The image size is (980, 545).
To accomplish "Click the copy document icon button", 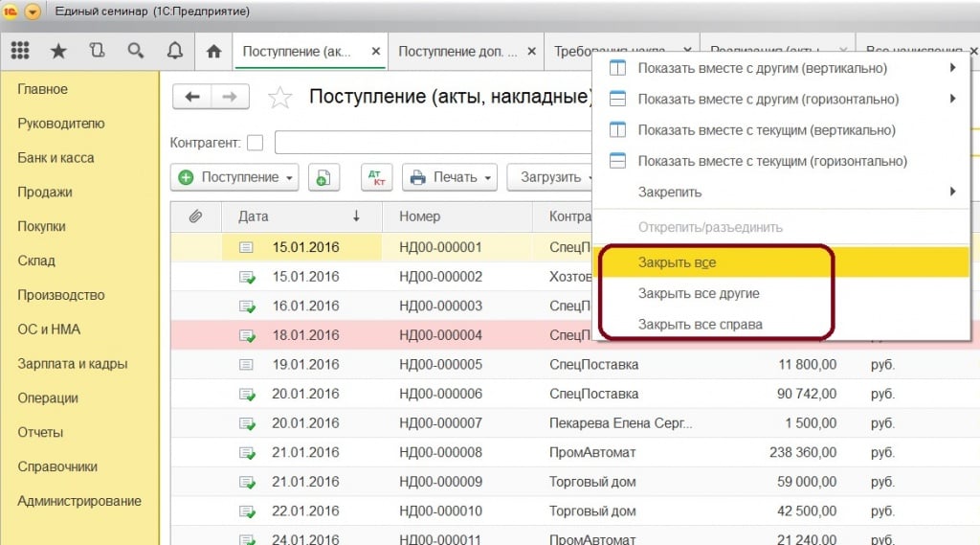I will tap(323, 177).
